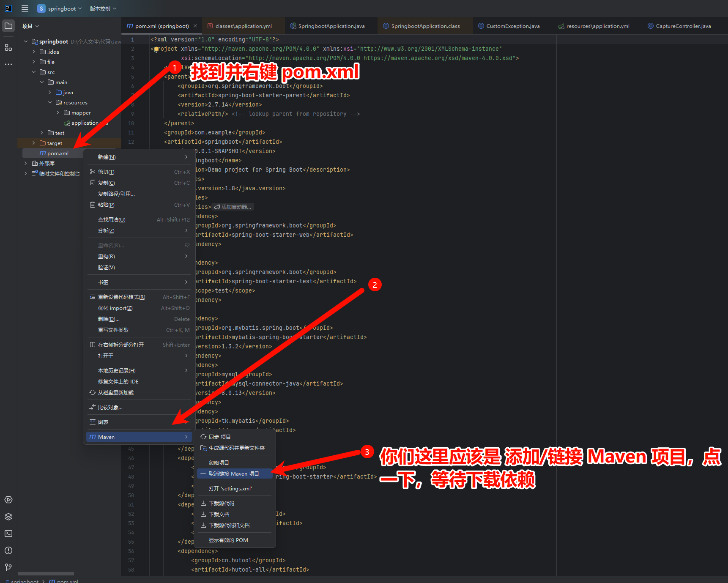
Task: Select Compare With (比较对象...)
Action: [x=140, y=407]
